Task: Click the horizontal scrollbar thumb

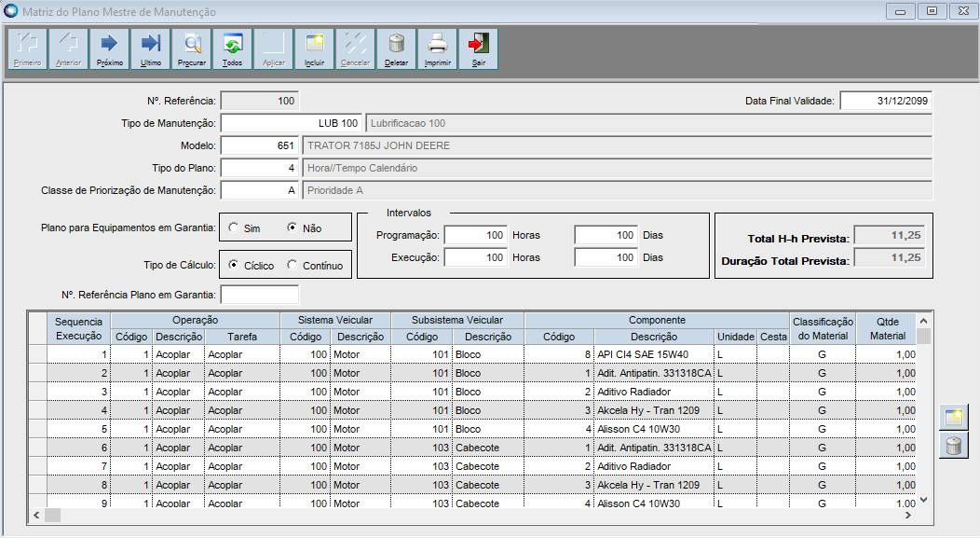Action: click(52, 515)
